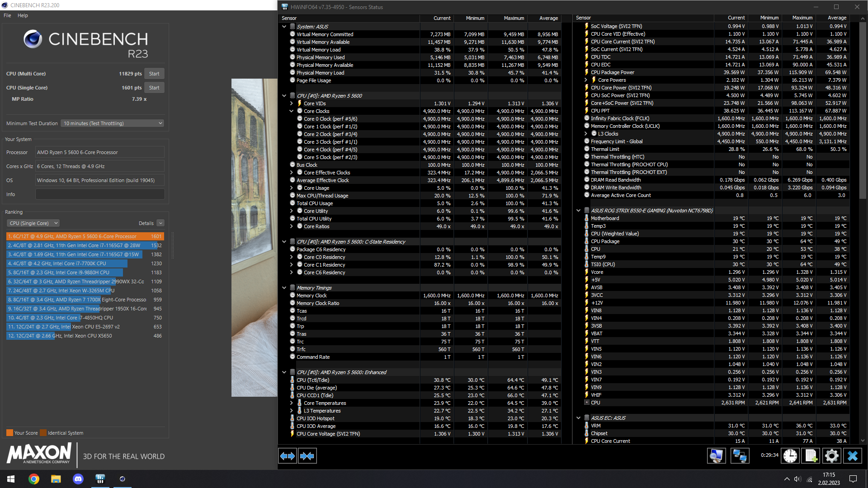Expand the Core VIDs row
The image size is (868, 488).
292,103
